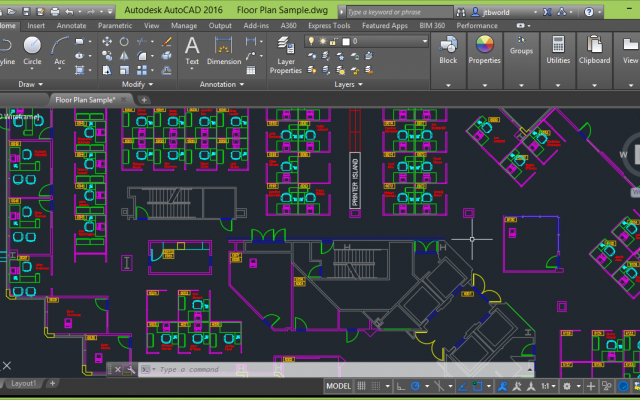Switch to the Annotate ribbon tab
Image resolution: width=640 pixels, height=400 pixels.
click(71, 25)
